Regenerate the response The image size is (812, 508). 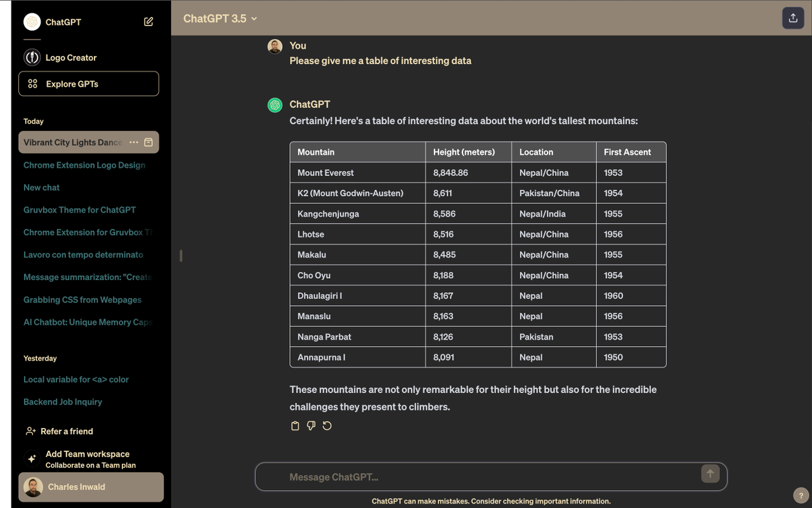(x=327, y=425)
